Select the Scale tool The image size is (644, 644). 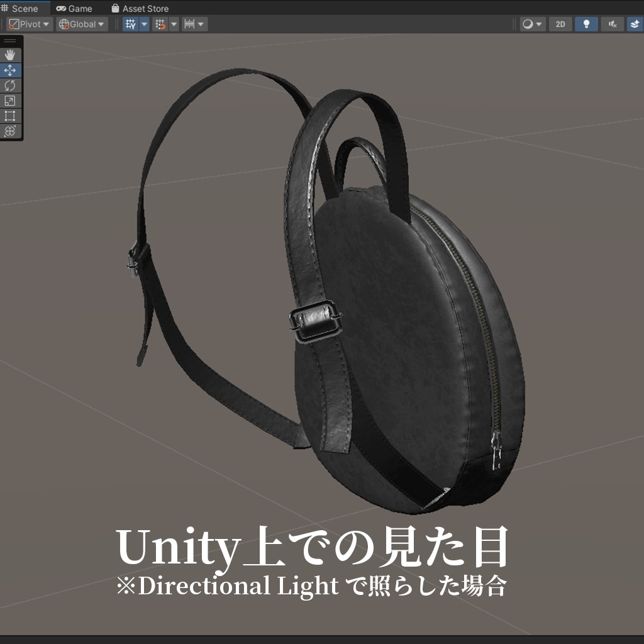[x=10, y=101]
